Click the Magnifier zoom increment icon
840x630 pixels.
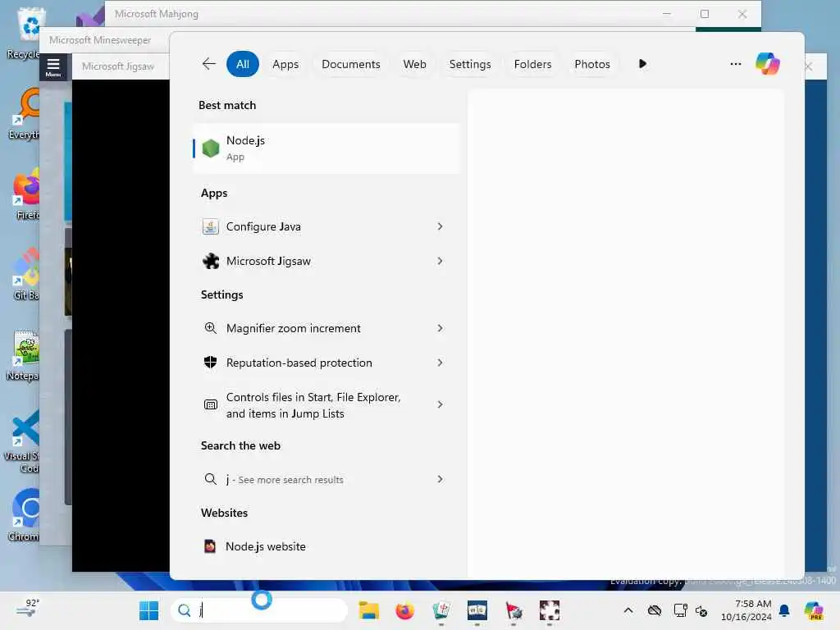[x=211, y=328]
